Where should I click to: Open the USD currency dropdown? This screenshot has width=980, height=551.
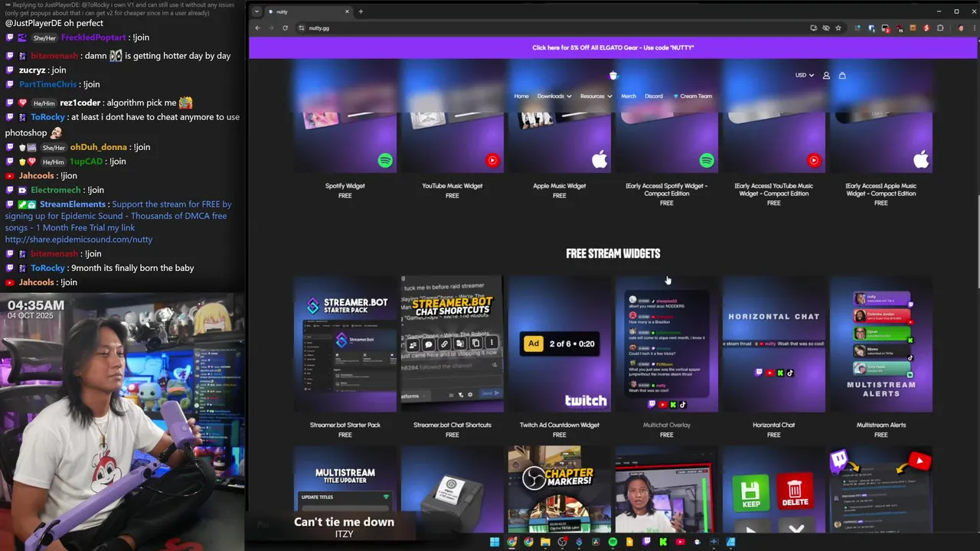pyautogui.click(x=804, y=75)
